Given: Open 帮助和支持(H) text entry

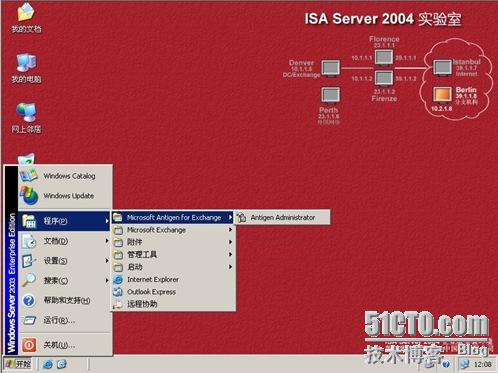Looking at the screenshot, I should point(67,300).
